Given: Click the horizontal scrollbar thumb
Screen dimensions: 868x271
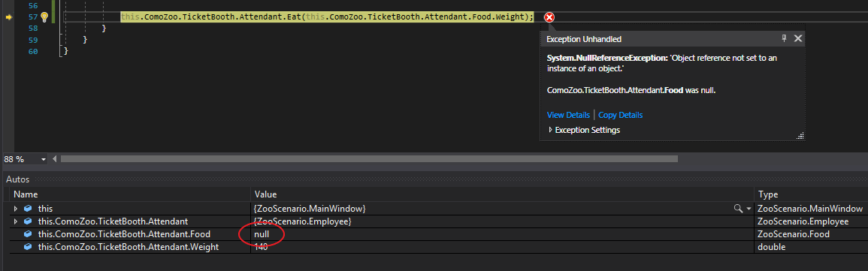Looking at the screenshot, I should click(x=369, y=159).
